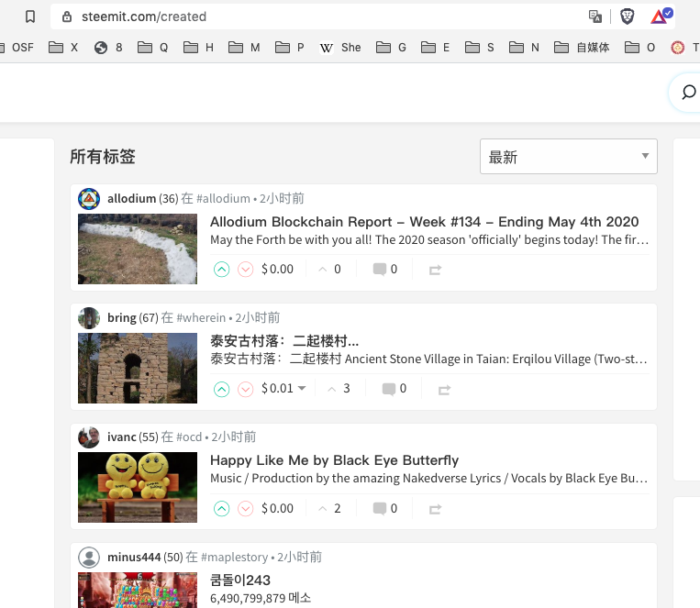Upvote Happy Like Me post
Viewport: 700px width, 608px height.
221,508
